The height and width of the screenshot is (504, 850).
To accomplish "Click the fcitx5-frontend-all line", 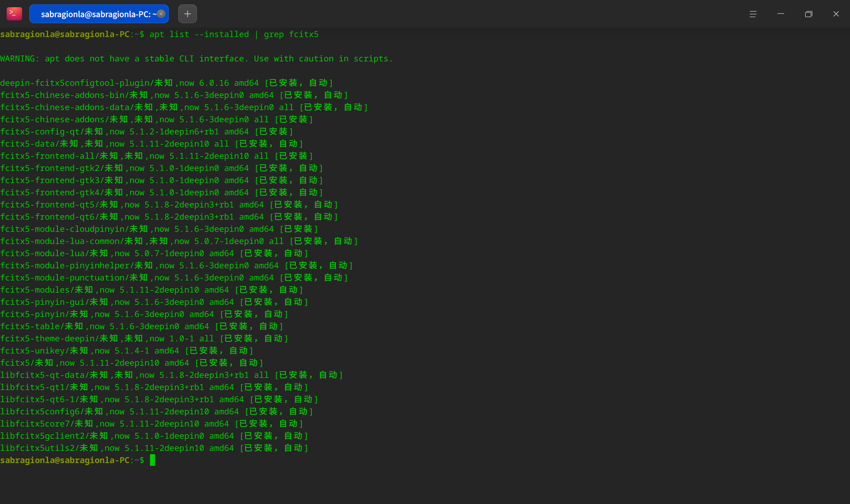I will coord(157,156).
